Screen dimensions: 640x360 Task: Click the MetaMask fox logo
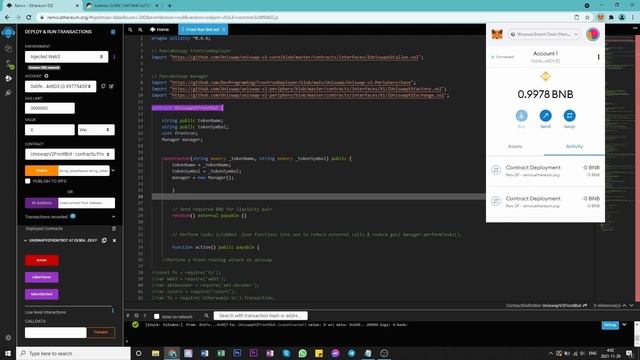tap(497, 34)
